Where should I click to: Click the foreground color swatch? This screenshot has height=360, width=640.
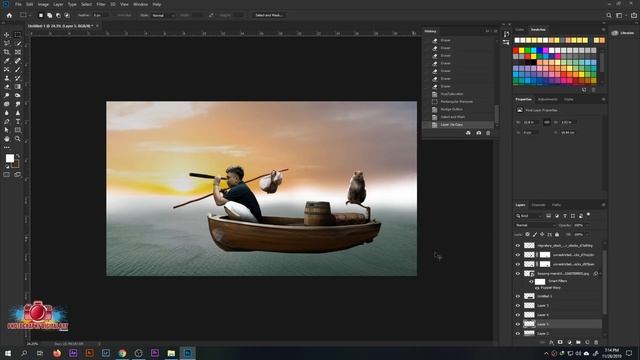10,158
